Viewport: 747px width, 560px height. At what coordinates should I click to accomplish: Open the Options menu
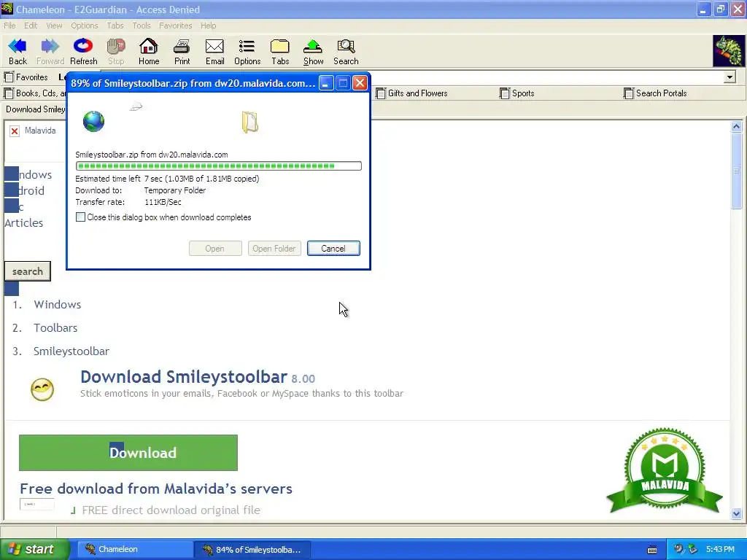click(85, 26)
